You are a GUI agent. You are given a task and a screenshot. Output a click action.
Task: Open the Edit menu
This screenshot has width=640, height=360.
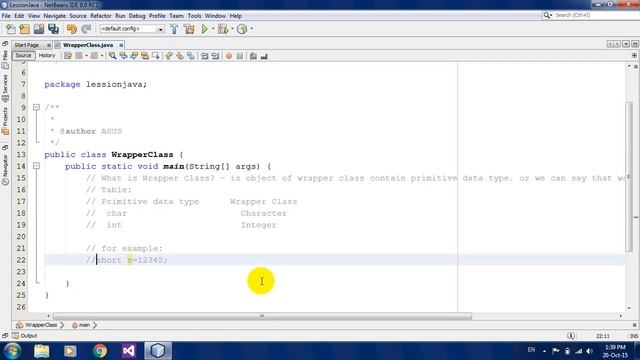click(19, 16)
